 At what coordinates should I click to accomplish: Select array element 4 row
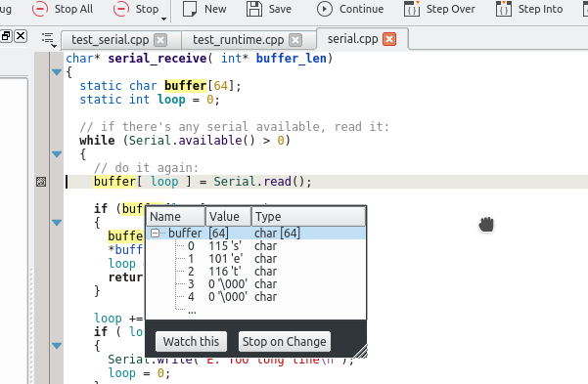255,297
